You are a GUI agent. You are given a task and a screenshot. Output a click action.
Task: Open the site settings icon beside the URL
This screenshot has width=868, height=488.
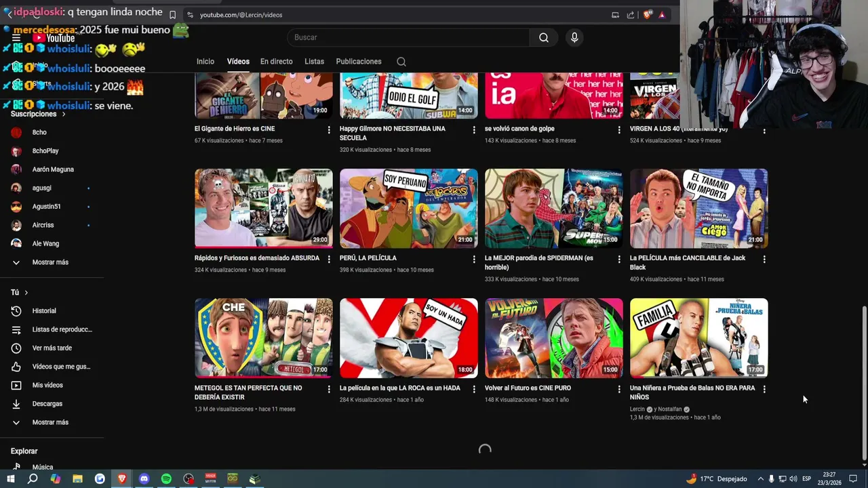click(190, 15)
